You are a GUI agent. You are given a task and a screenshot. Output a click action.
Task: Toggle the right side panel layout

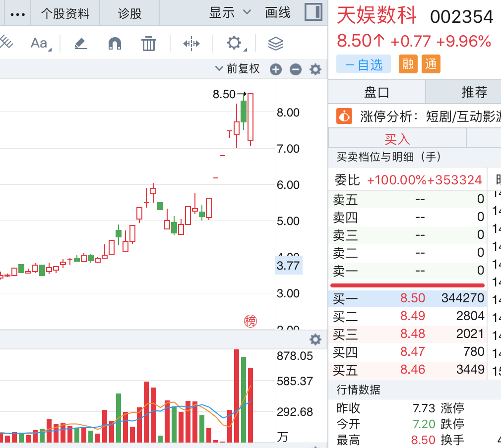pyautogui.click(x=313, y=12)
